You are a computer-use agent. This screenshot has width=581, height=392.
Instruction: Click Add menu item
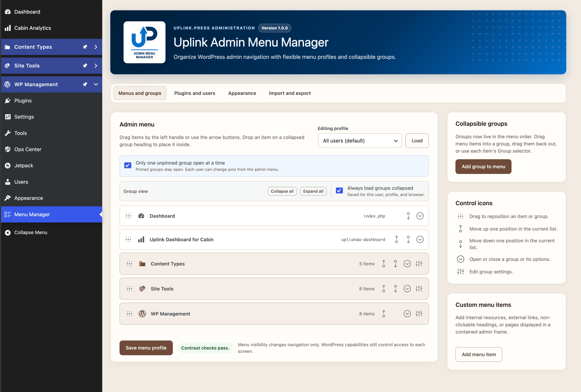pyautogui.click(x=479, y=355)
